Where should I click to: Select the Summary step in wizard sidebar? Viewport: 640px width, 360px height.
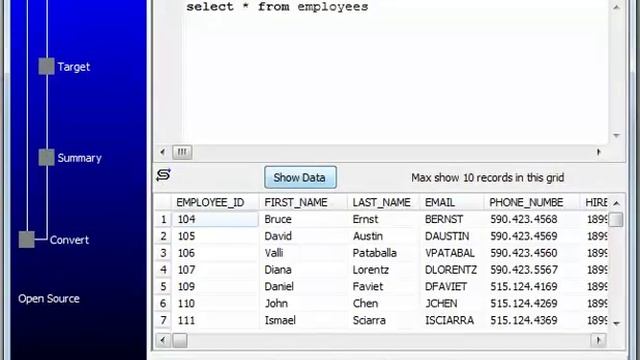[x=79, y=158]
